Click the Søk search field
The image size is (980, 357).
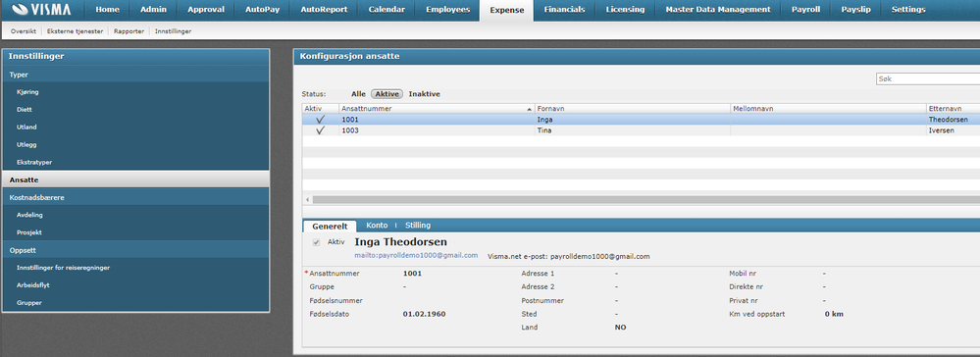click(x=927, y=79)
